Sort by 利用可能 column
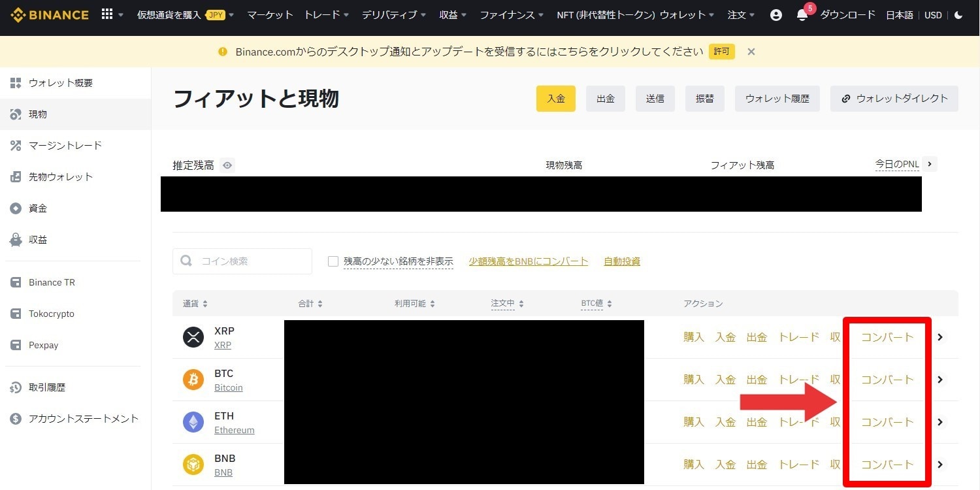Screen dimensions: 980x490 pos(415,304)
